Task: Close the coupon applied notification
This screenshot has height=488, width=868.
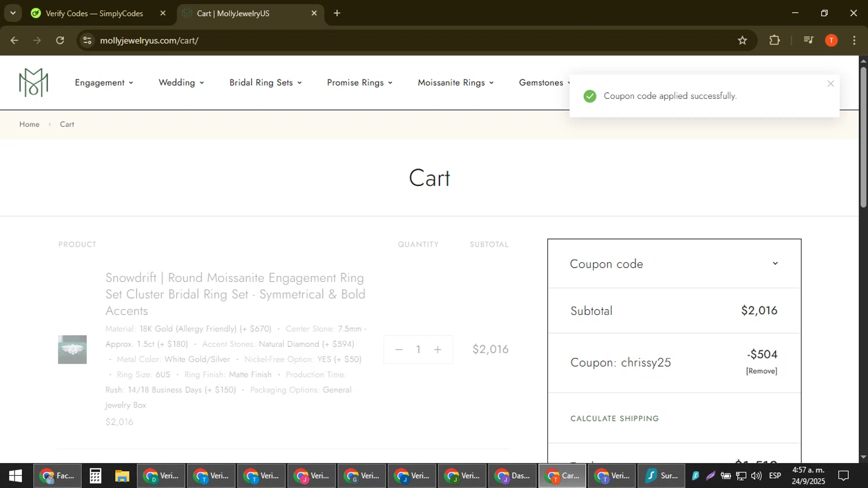Action: click(x=830, y=84)
